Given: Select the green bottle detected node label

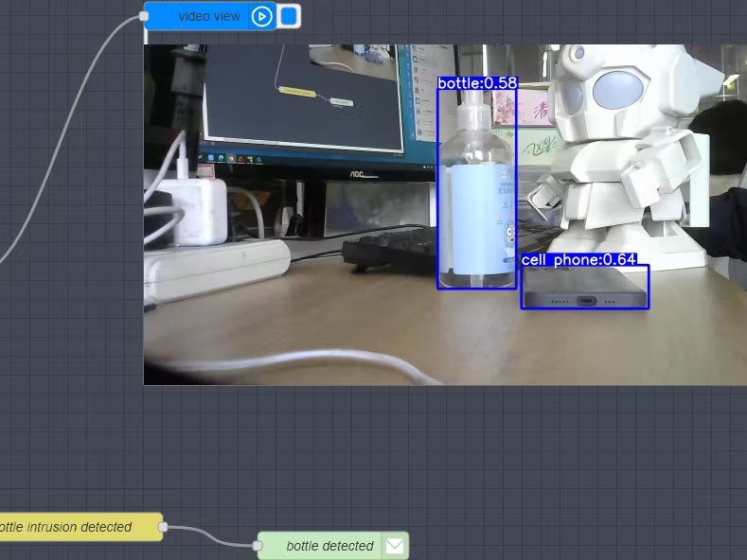Looking at the screenshot, I should (329, 546).
